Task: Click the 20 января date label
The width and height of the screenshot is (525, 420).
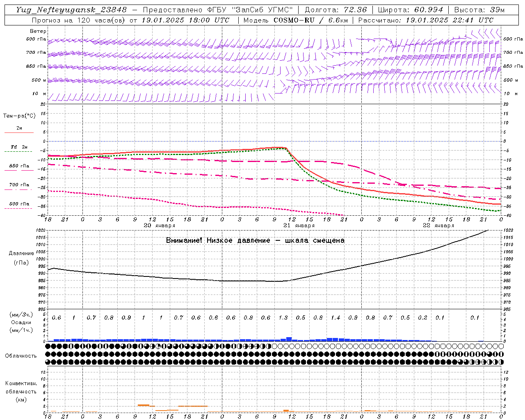Action: [160, 226]
